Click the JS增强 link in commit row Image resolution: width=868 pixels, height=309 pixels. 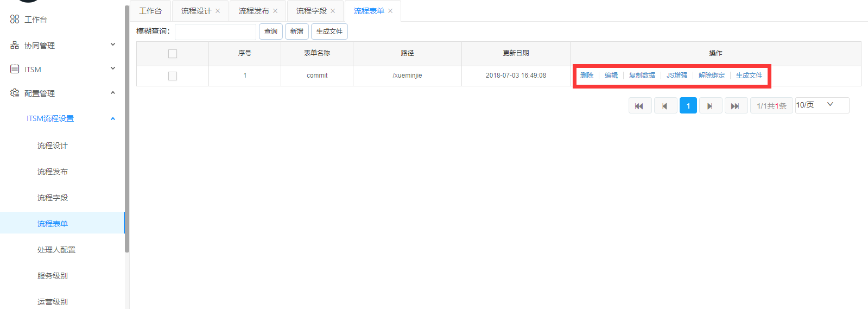click(x=677, y=75)
